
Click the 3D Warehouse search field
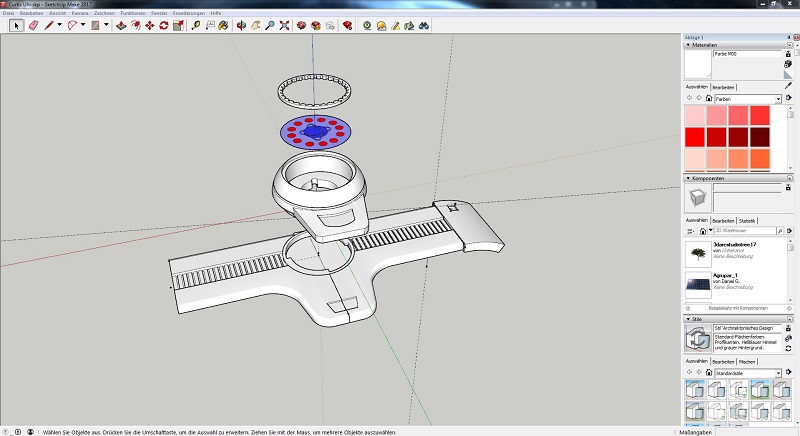coord(740,231)
